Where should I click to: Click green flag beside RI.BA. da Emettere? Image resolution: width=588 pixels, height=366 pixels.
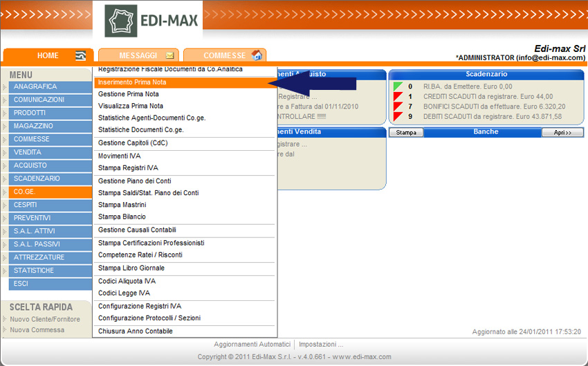pyautogui.click(x=398, y=86)
